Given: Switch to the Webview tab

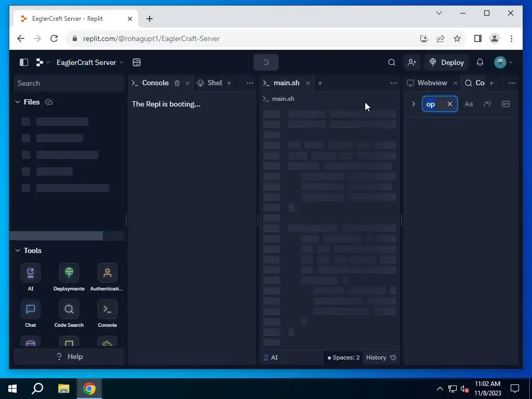Looking at the screenshot, I should tap(427, 83).
